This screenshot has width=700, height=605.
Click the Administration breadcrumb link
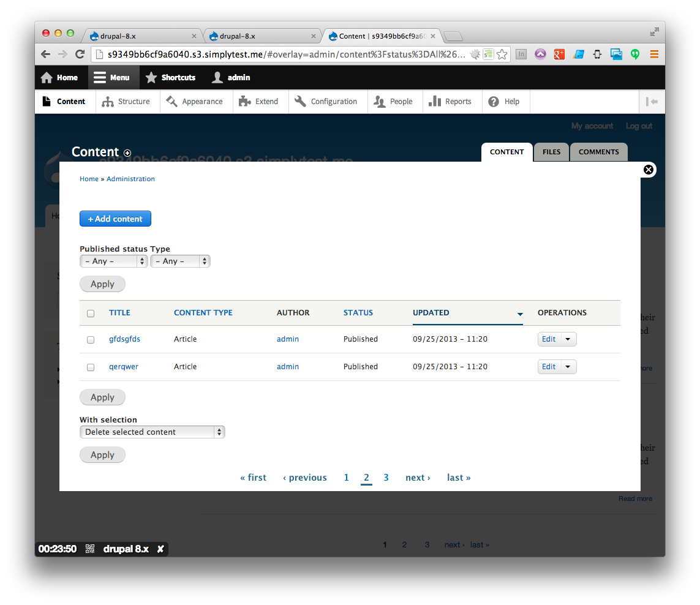click(131, 179)
